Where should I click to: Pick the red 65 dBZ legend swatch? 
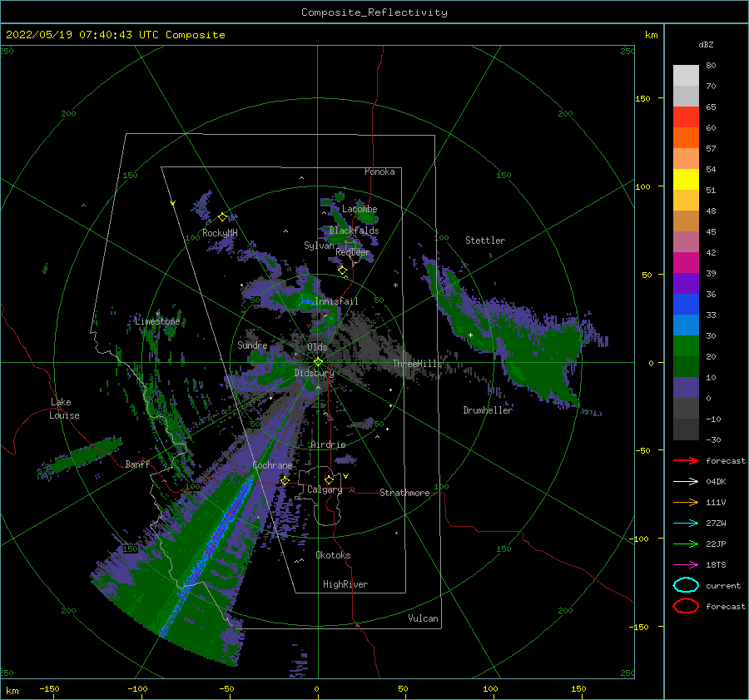click(x=686, y=117)
